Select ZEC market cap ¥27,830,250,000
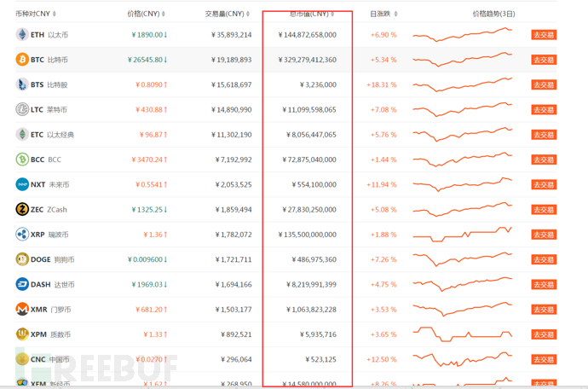This screenshot has width=588, height=389. click(309, 210)
